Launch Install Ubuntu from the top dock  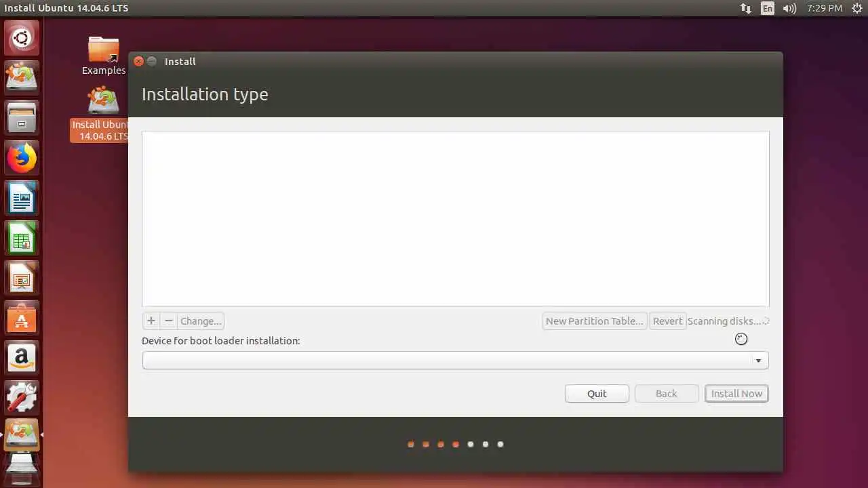(22, 77)
